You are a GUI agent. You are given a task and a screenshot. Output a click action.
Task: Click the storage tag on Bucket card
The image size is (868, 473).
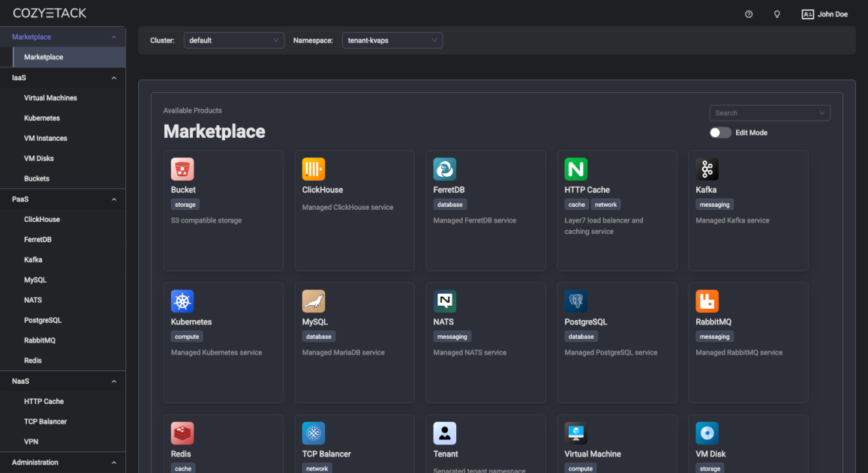tap(185, 205)
